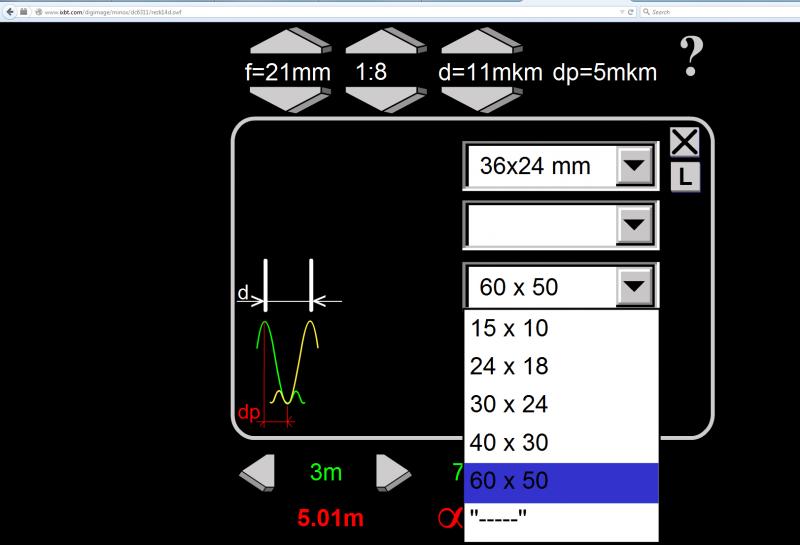Click the green 3m distance value
The width and height of the screenshot is (800, 545).
326,473
